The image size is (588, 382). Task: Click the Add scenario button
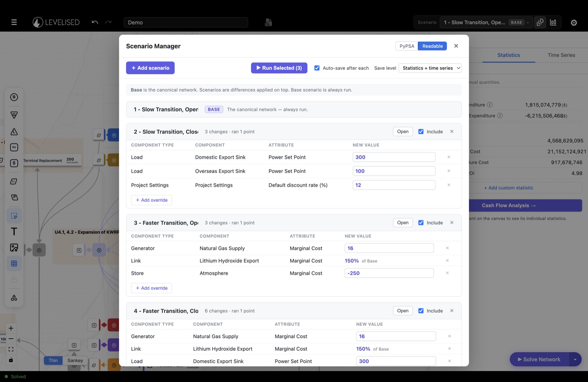(x=150, y=68)
